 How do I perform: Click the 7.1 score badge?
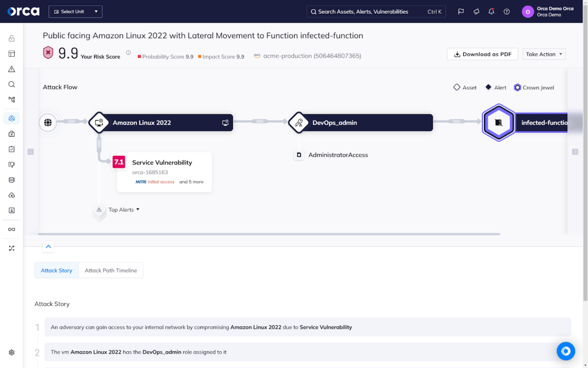[x=119, y=162]
